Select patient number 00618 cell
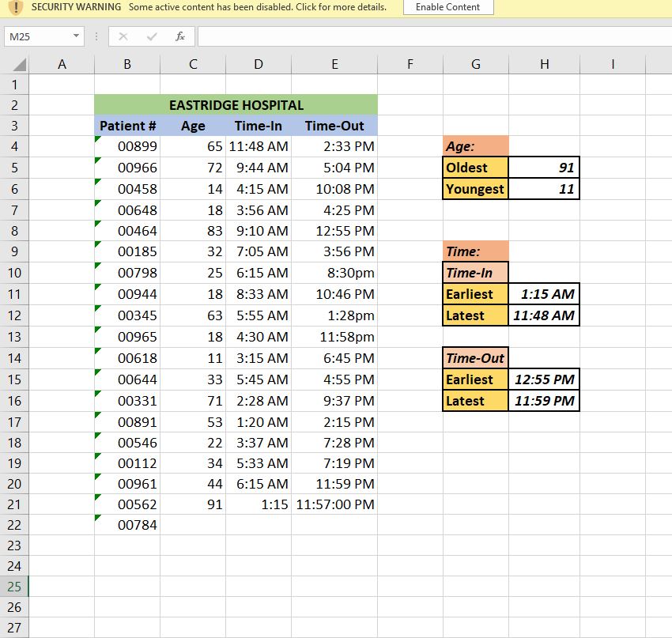 pos(127,358)
